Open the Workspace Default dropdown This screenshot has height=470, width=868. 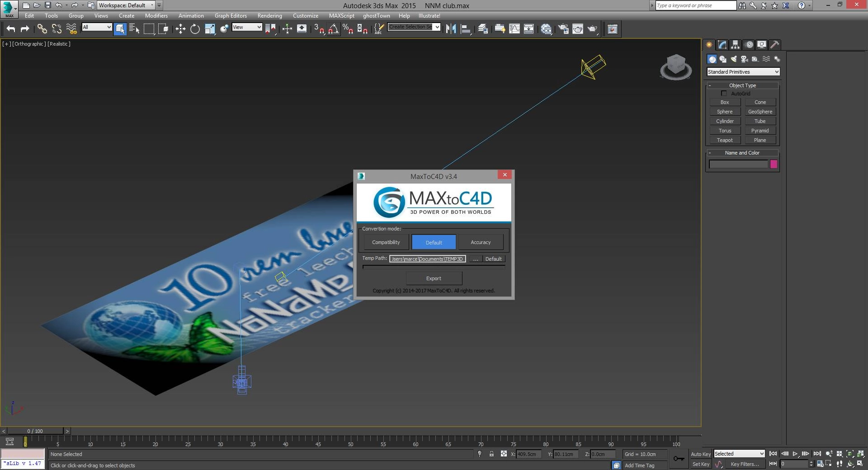coord(126,5)
